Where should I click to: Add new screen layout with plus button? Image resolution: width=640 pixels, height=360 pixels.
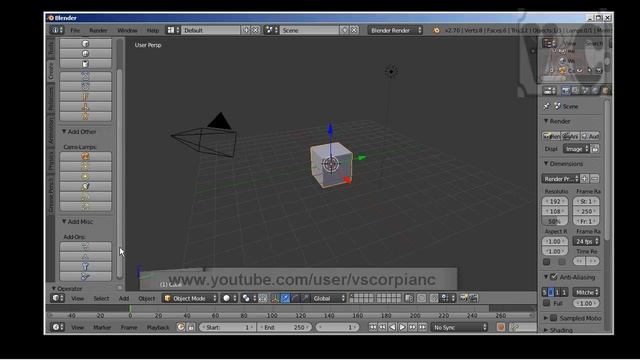(x=246, y=30)
